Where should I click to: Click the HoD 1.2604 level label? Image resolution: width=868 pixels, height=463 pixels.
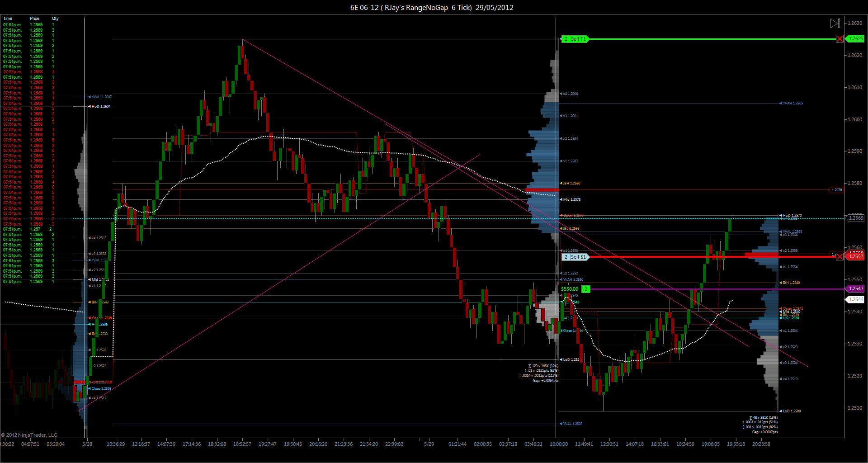[99, 107]
